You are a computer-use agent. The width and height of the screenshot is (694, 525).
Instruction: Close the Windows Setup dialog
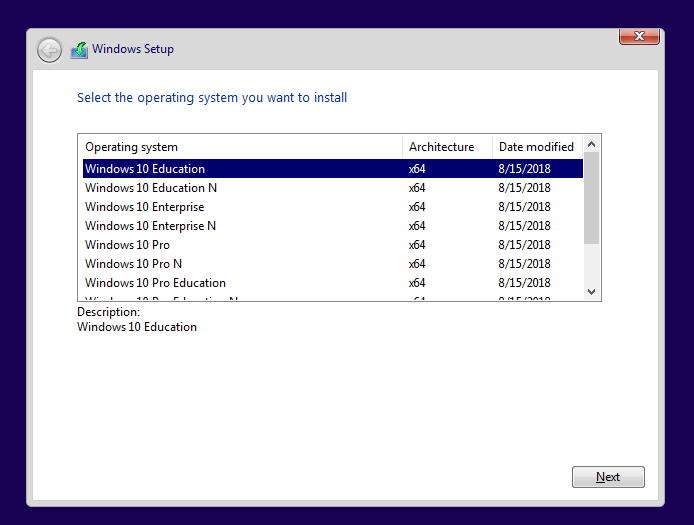pos(639,36)
